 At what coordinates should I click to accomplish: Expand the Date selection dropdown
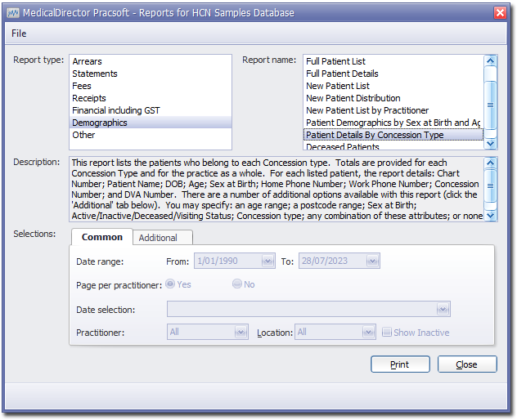443,310
